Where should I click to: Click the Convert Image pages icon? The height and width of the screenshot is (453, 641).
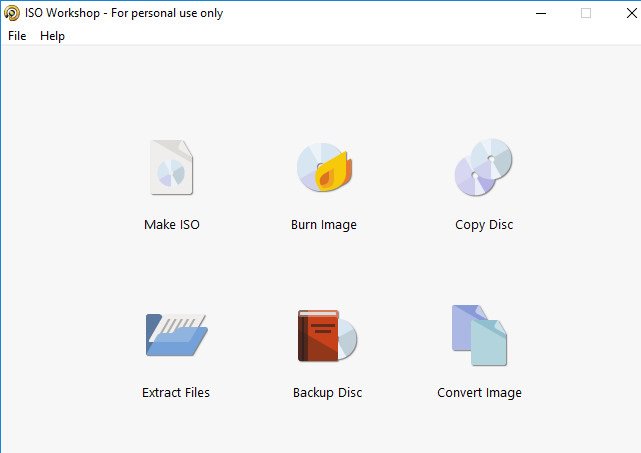(x=479, y=335)
